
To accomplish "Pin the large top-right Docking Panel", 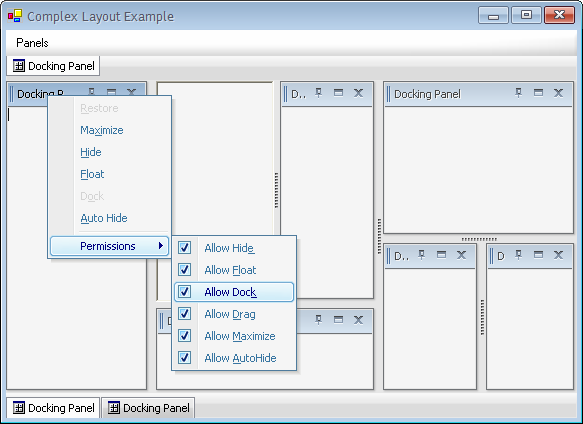I will point(518,93).
